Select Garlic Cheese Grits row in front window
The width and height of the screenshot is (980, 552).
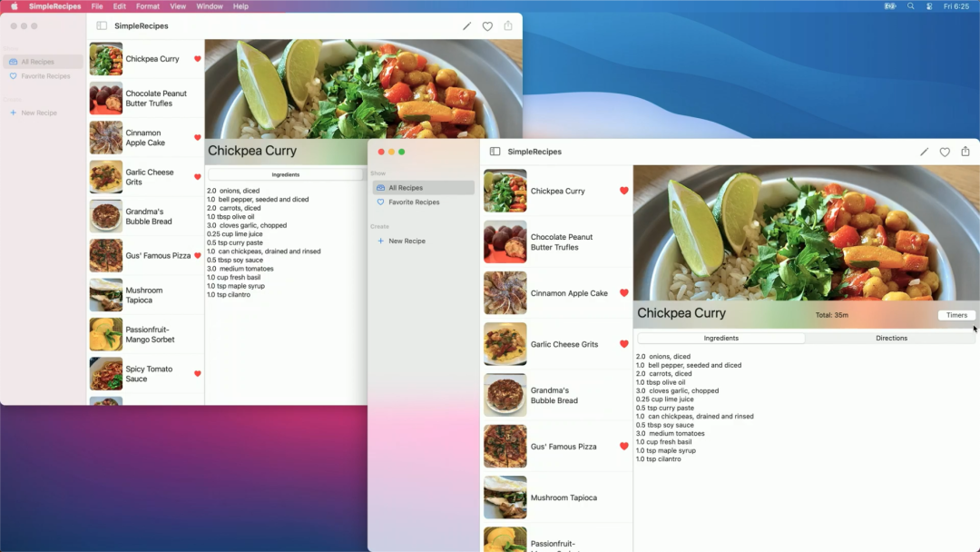(556, 344)
